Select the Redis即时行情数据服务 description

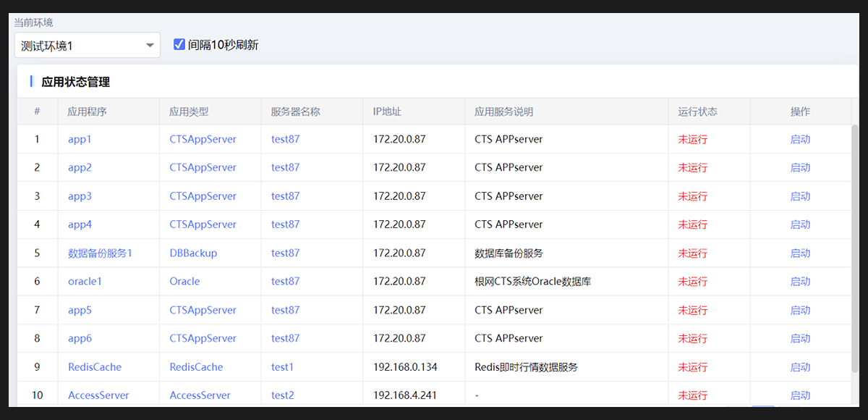[x=527, y=367]
